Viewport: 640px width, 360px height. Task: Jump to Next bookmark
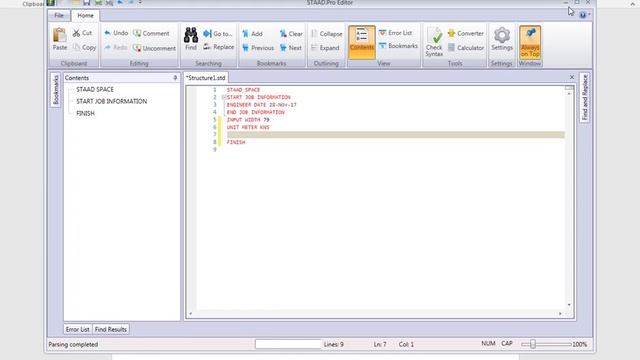click(x=291, y=48)
